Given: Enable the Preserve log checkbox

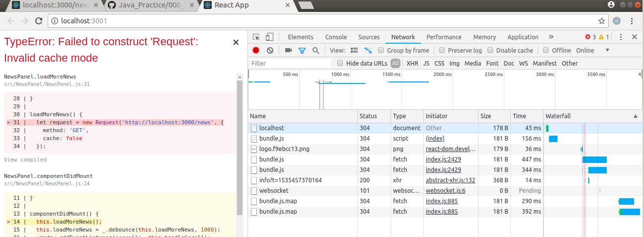Looking at the screenshot, I should coord(441,50).
